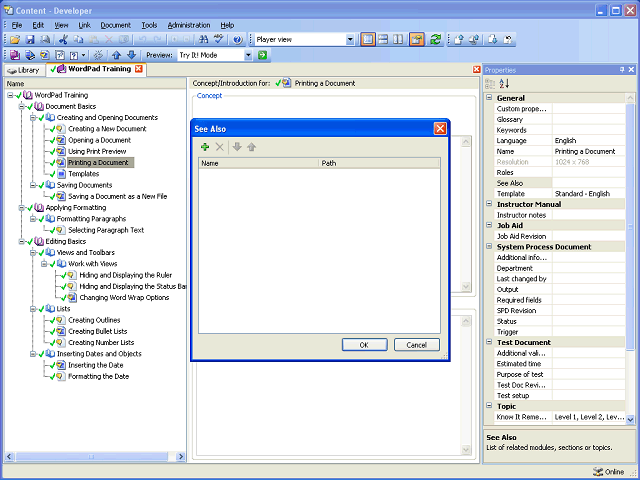Click OK in the See Also dialog
The width and height of the screenshot is (640, 480).
(x=364, y=345)
